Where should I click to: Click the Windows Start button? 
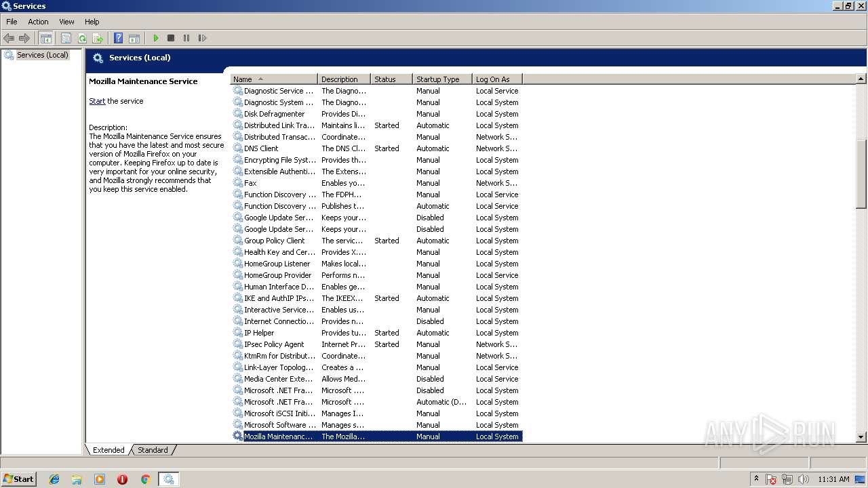tap(18, 479)
